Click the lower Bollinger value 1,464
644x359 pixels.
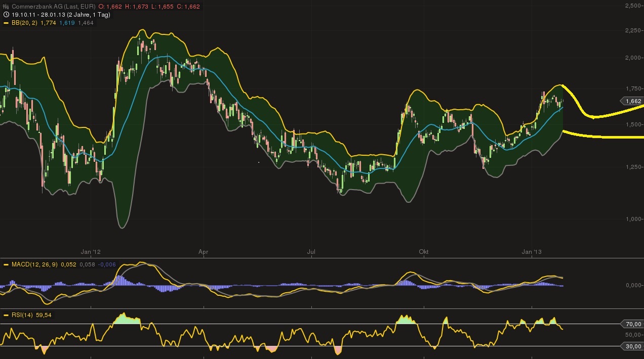86,23
